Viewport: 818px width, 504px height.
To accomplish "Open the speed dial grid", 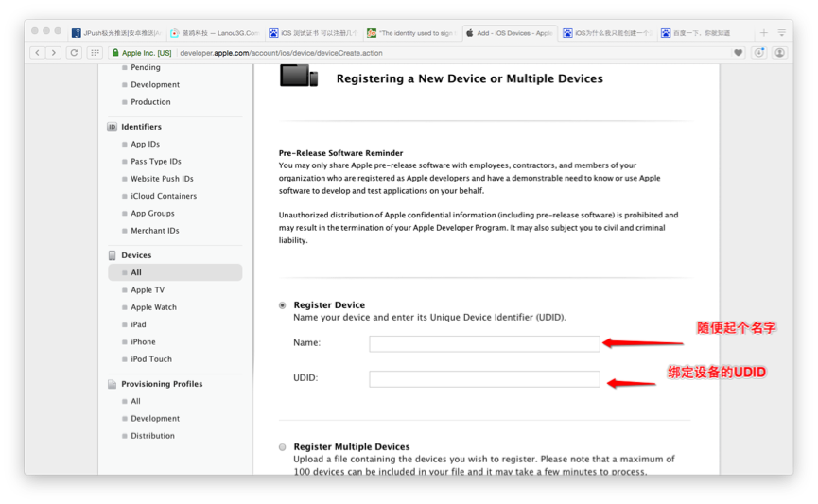I will [x=95, y=53].
